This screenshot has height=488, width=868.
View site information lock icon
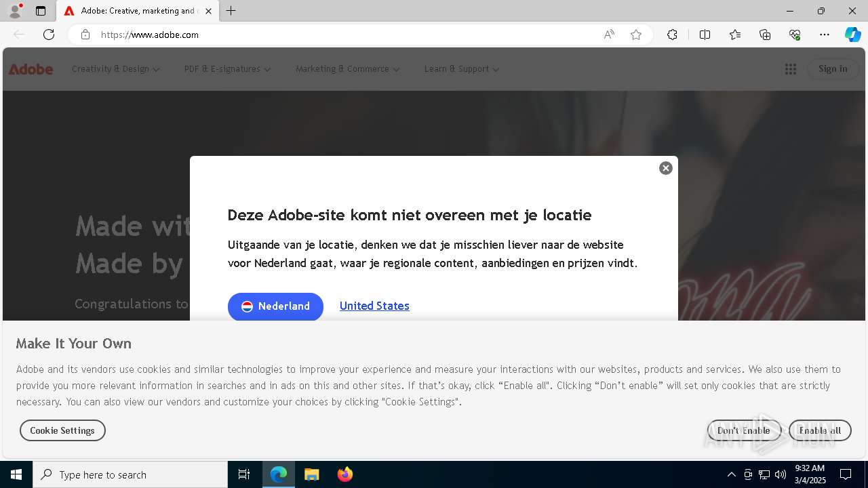point(85,35)
